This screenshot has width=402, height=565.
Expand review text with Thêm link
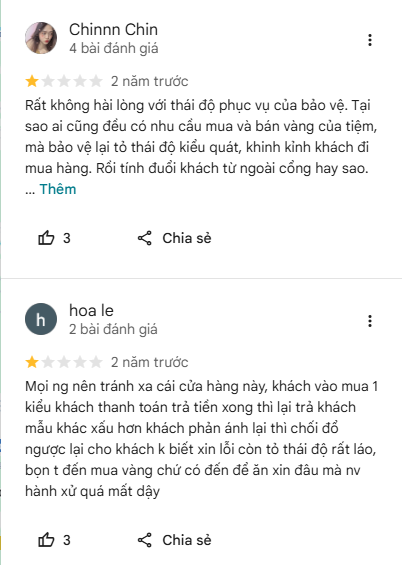tap(58, 189)
